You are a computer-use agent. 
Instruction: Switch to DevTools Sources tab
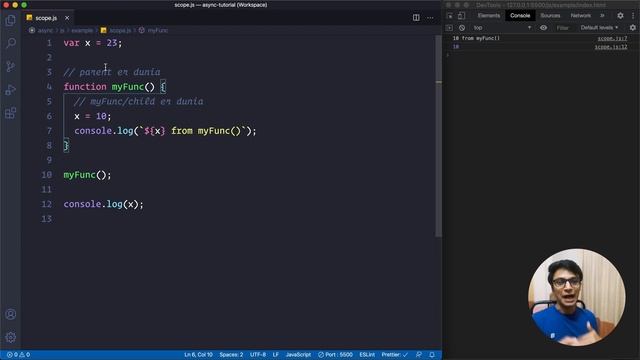point(550,16)
